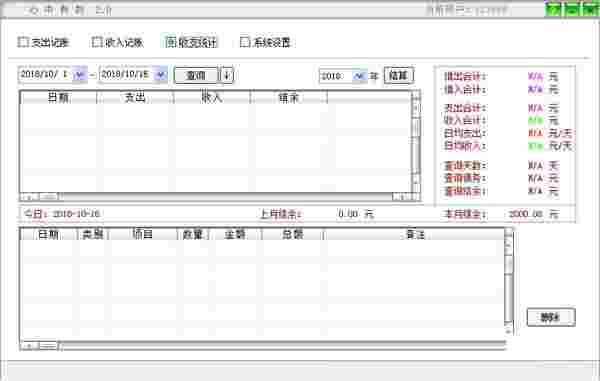The height and width of the screenshot is (381, 600).
Task: Click the down-arrow button beside 查询
Action: (227, 75)
